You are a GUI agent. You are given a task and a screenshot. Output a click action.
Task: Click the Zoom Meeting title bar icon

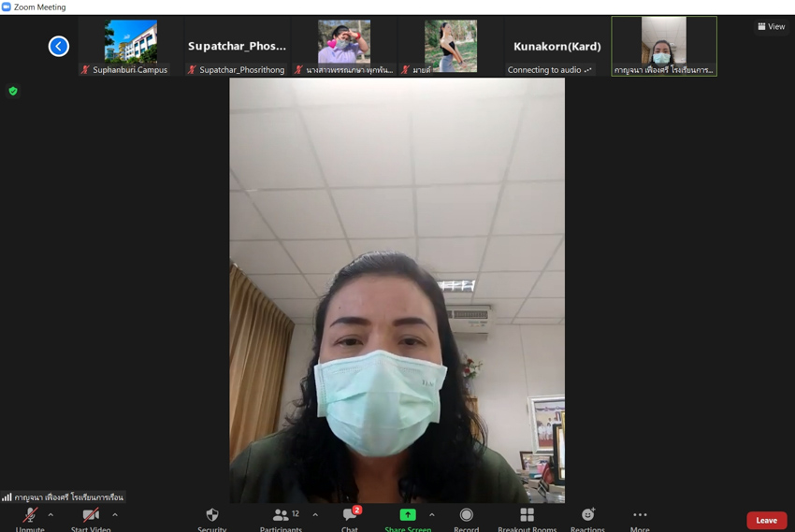coord(7,7)
